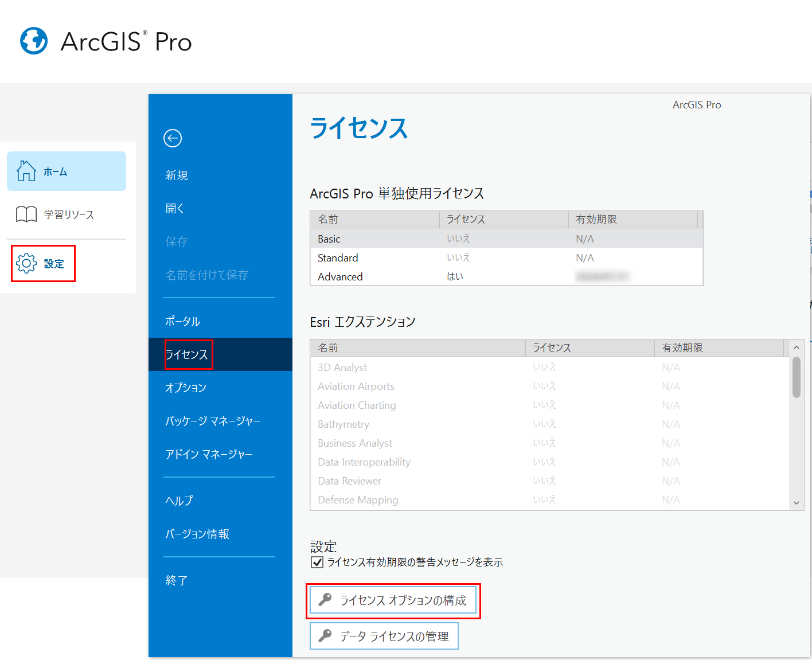Viewport: 812px width, 660px height.
Task: Click the ArcGIS Pro globe logo
Action: coord(34,41)
